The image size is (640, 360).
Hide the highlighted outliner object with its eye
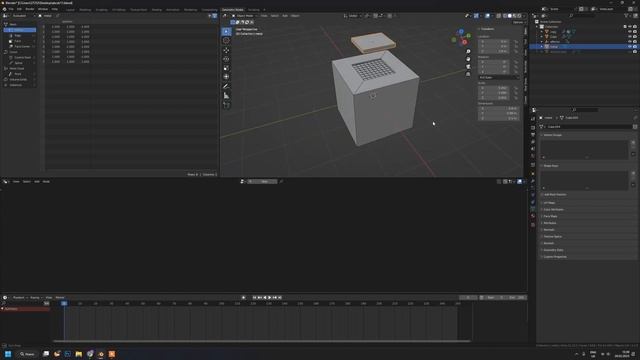tap(630, 47)
